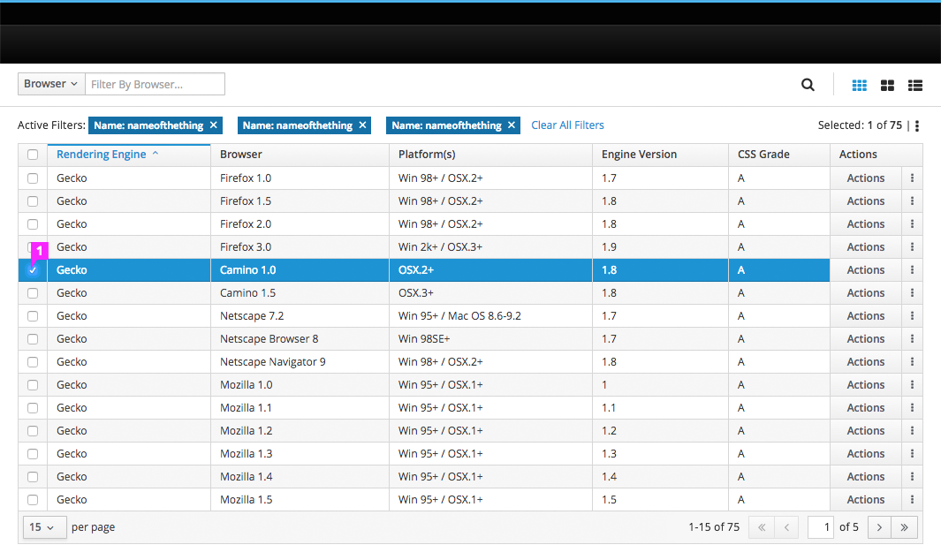Check the Mozilla 1.0 row checkbox
Viewport: 941px width, 560px height.
pos(33,385)
